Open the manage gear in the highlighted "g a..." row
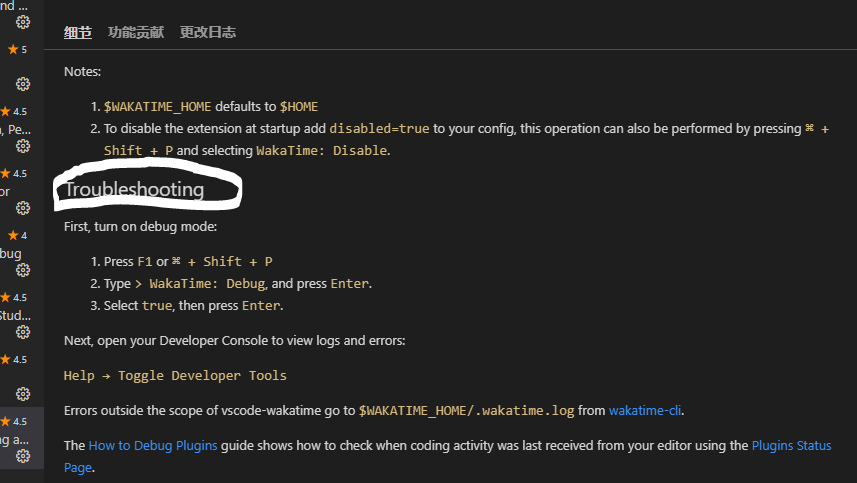 pos(23,456)
